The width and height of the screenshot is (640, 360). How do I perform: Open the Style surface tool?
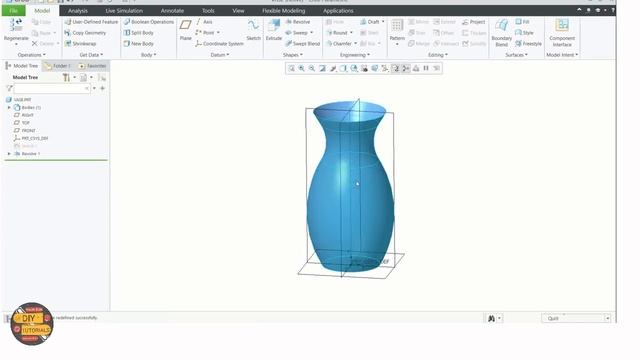524,33
